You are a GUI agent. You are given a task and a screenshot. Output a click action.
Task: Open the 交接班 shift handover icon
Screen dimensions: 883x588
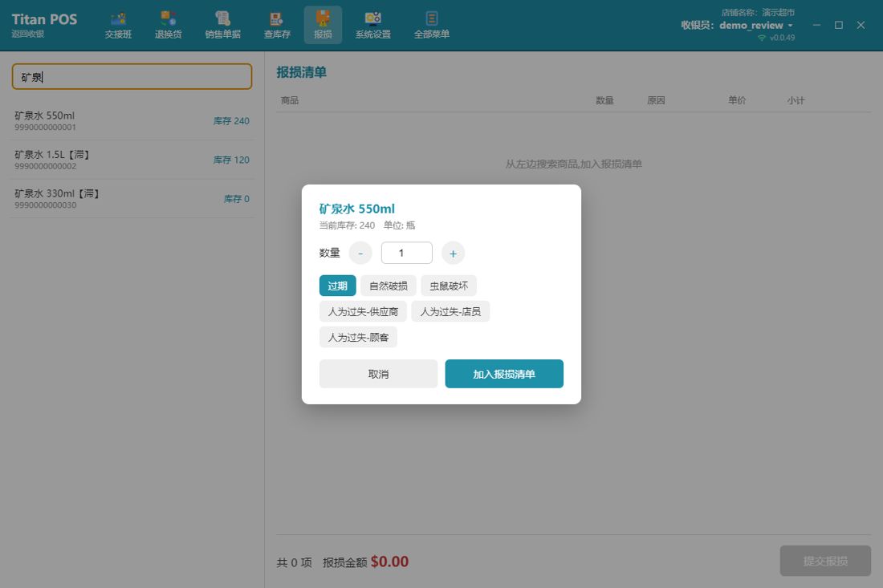(x=118, y=26)
